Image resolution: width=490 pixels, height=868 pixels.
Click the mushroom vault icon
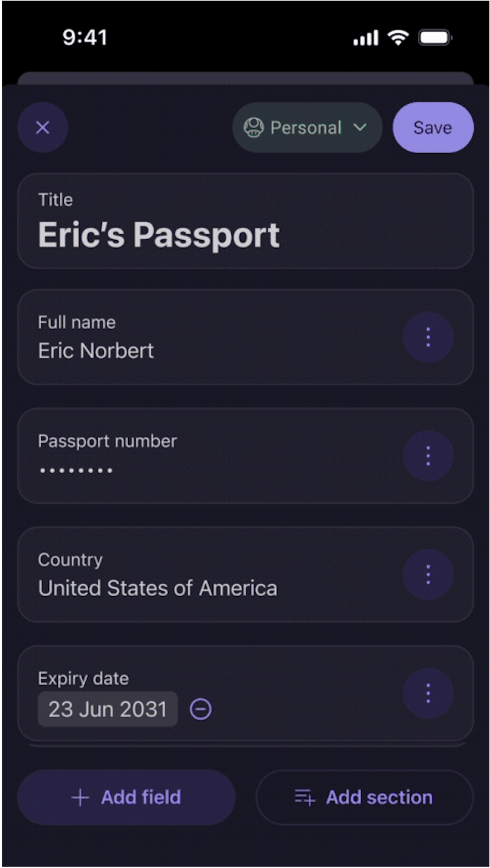254,128
